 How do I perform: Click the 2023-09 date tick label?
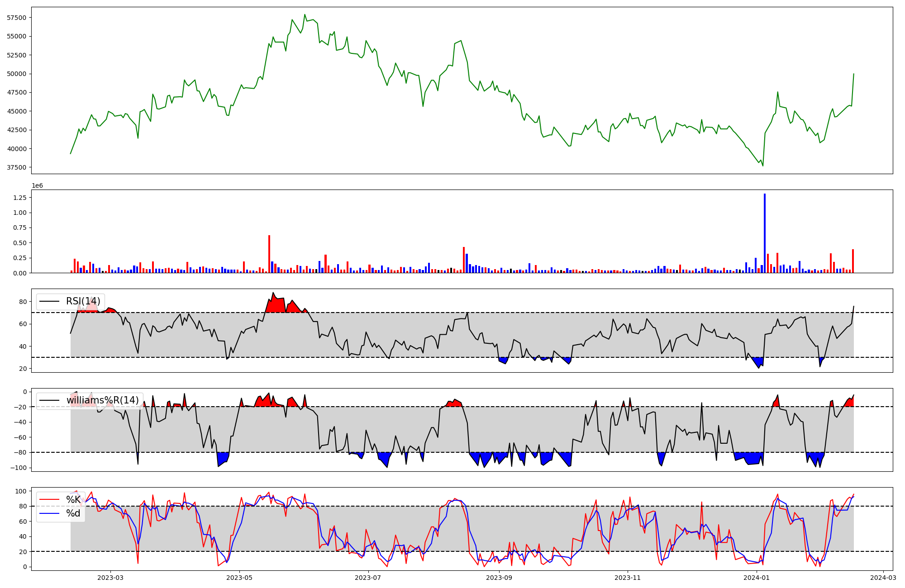(500, 578)
